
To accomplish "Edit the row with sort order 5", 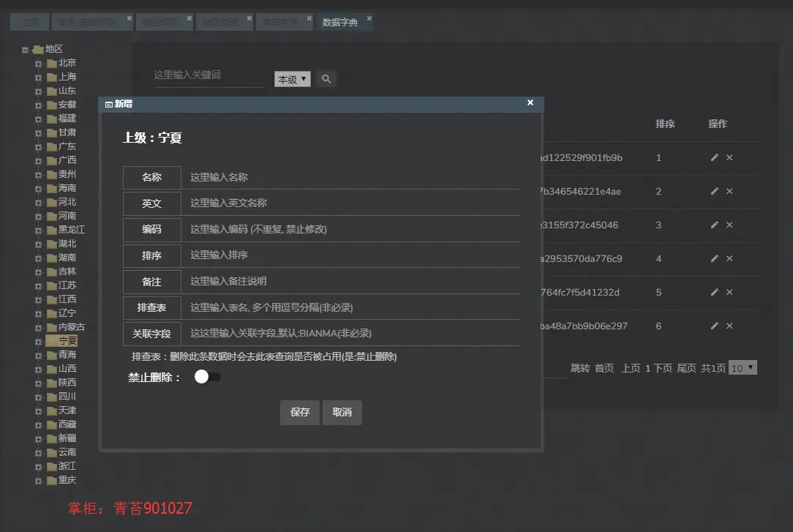I will tap(714, 292).
